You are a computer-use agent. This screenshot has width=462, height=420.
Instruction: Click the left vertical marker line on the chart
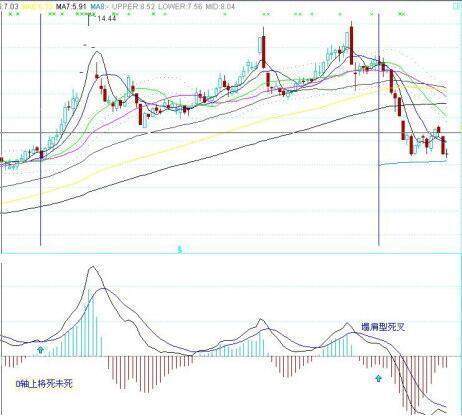[41, 129]
